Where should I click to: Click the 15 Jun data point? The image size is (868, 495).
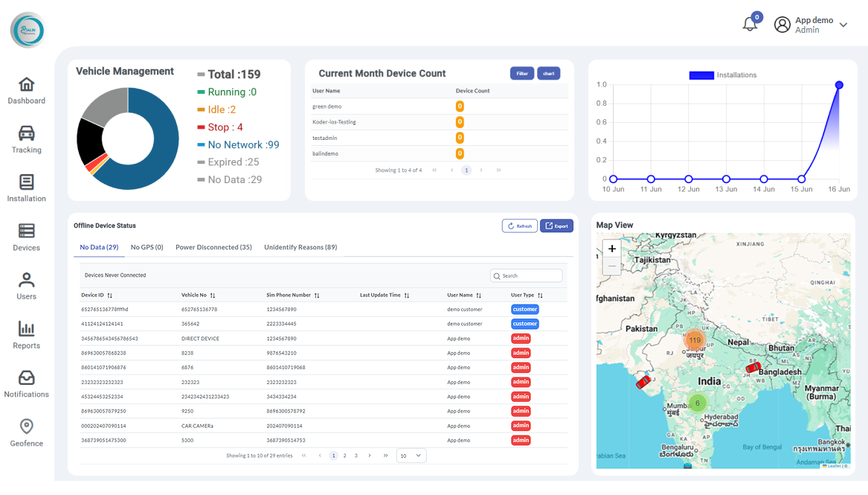tap(802, 179)
